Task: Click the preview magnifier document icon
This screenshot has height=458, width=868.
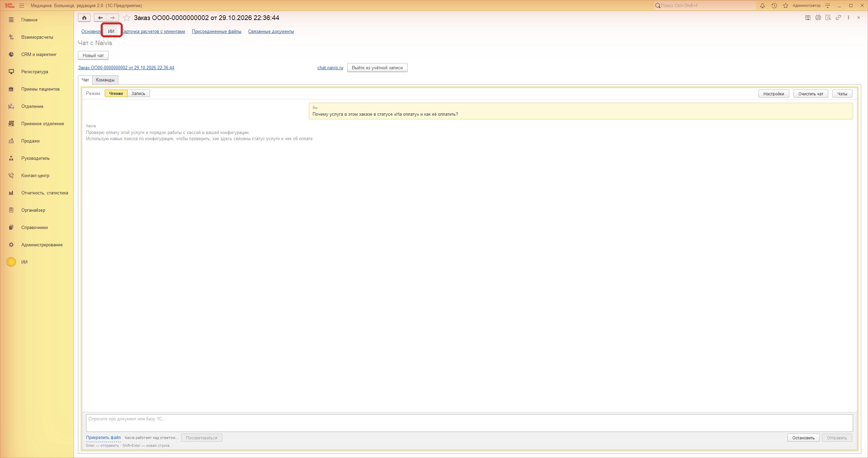Action: pyautogui.click(x=828, y=18)
